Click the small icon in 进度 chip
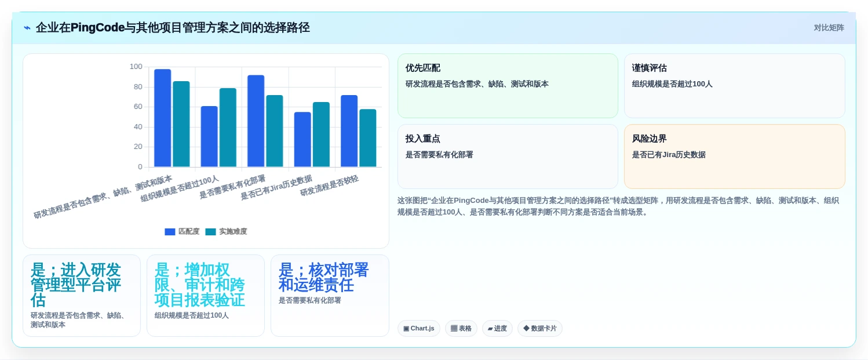Viewport: 868px width, 360px height. coord(490,329)
